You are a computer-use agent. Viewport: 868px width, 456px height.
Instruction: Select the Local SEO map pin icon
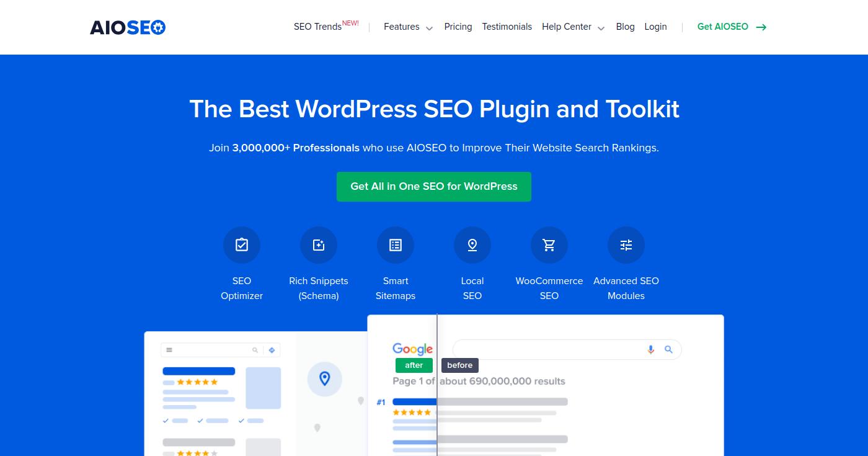[x=472, y=245]
